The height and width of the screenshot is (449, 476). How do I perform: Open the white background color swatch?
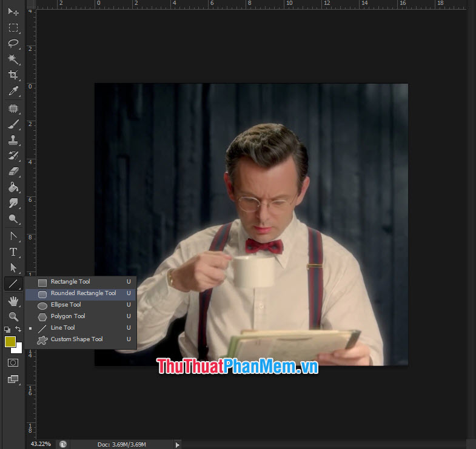[x=19, y=350]
